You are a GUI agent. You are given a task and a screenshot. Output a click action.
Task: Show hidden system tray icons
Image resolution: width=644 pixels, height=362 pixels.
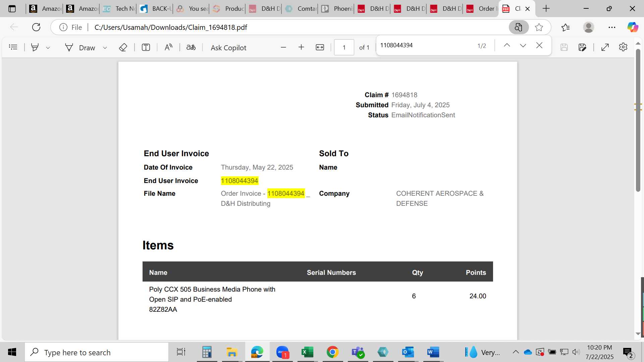click(516, 352)
